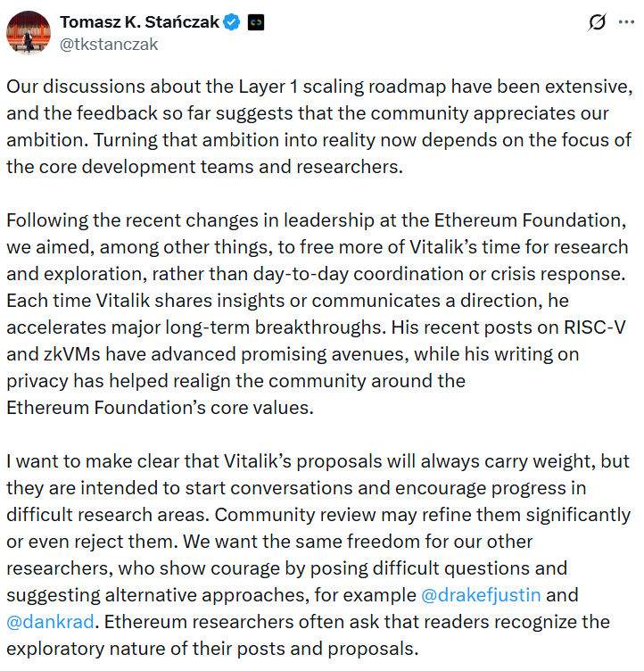Click the blue verified checkmark badge

pos(232,22)
